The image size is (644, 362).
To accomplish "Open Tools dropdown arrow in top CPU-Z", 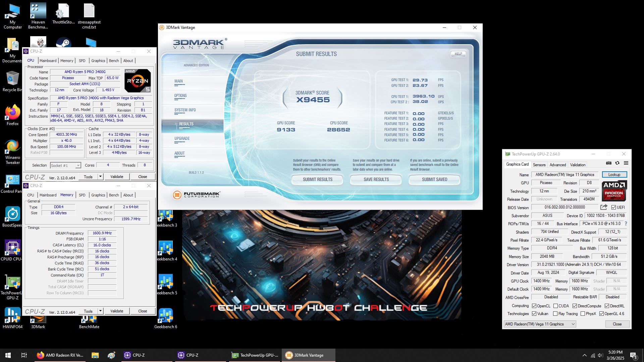I will (100, 177).
